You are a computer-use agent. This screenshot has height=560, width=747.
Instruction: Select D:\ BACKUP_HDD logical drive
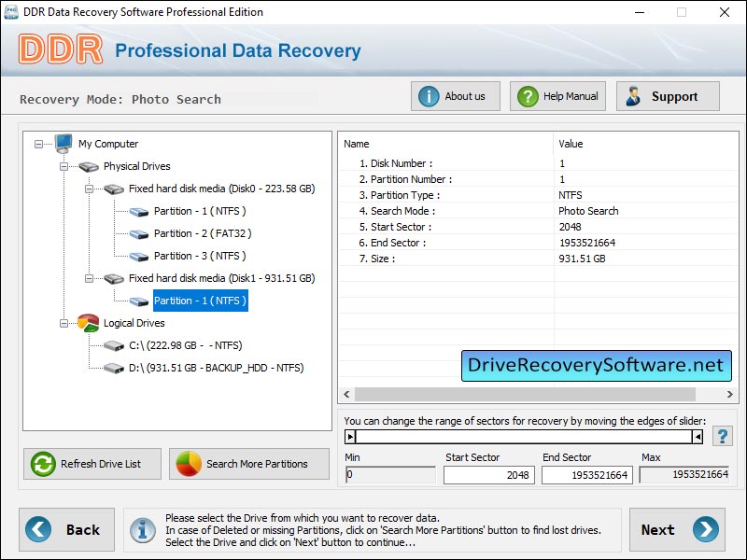pos(217,368)
